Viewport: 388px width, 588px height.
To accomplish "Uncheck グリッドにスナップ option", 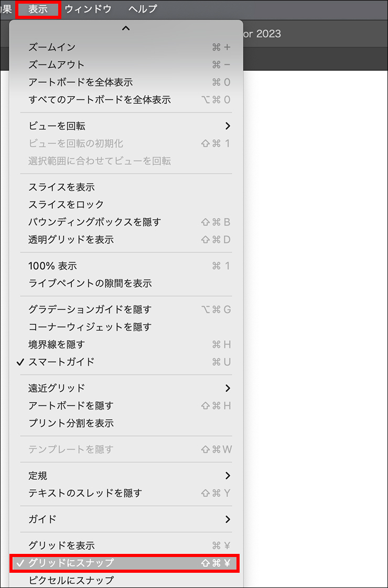I will click(71, 563).
